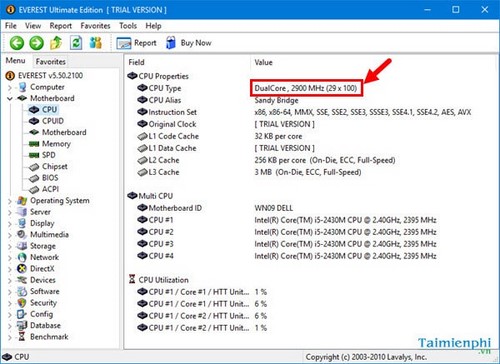Select the CPUID chip icon
The width and height of the screenshot is (500, 364).
pos(34,121)
